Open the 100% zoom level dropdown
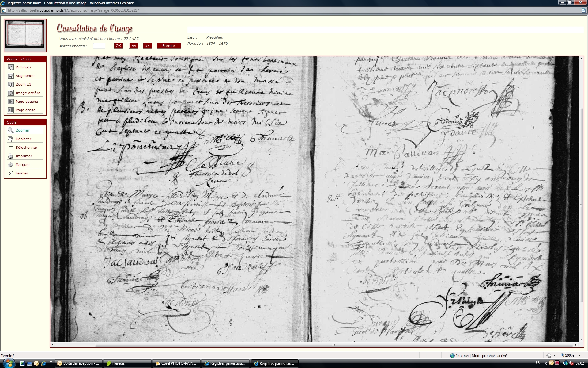This screenshot has height=368, width=588. (580, 355)
